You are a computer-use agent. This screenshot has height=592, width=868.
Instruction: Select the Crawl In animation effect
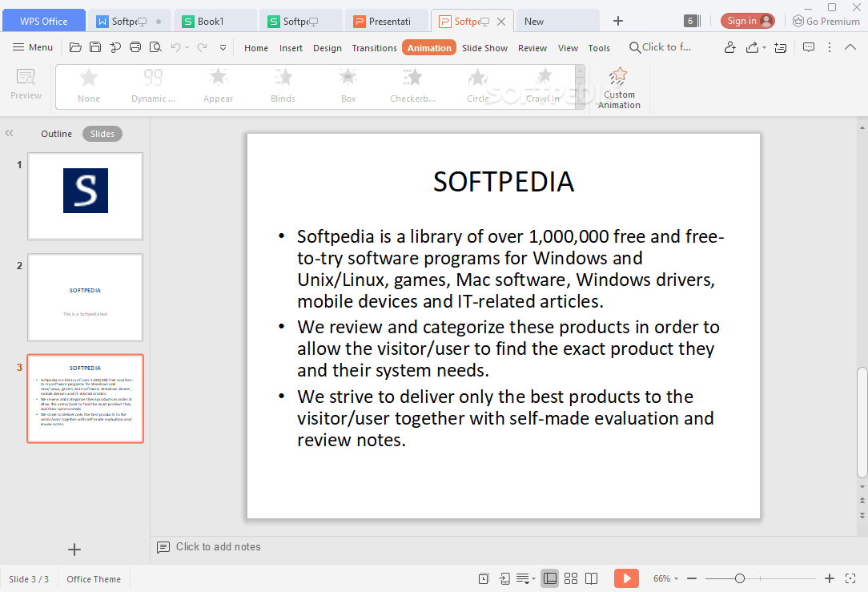543,86
